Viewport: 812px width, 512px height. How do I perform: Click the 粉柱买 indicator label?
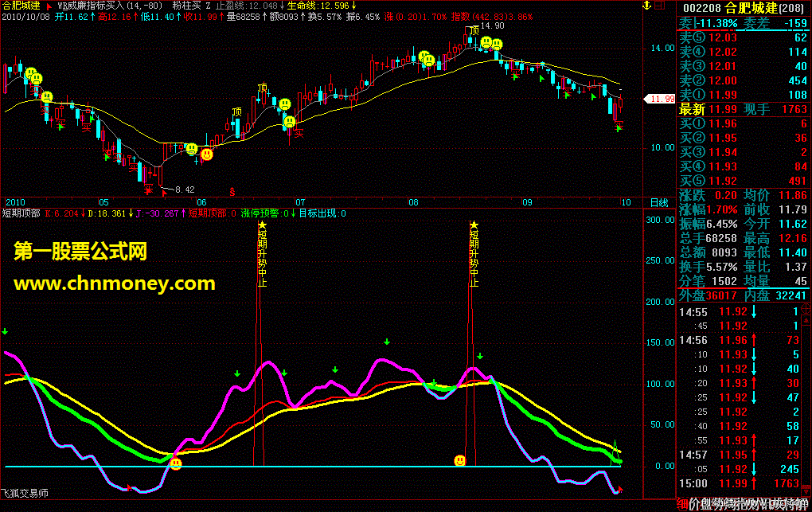point(186,6)
